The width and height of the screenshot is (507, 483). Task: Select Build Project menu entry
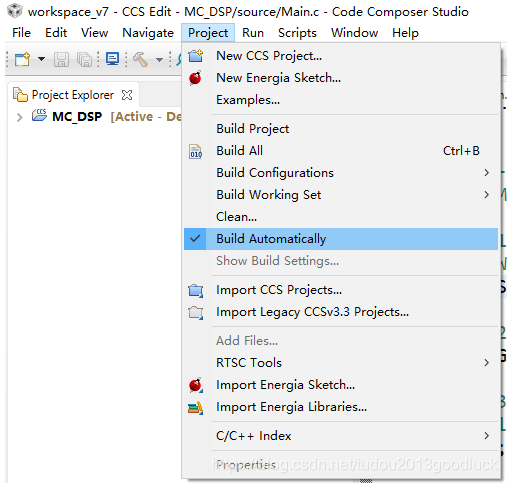point(253,129)
